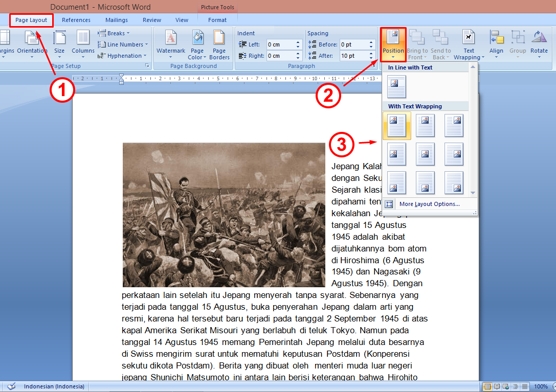Open the page Size menu

point(59,44)
